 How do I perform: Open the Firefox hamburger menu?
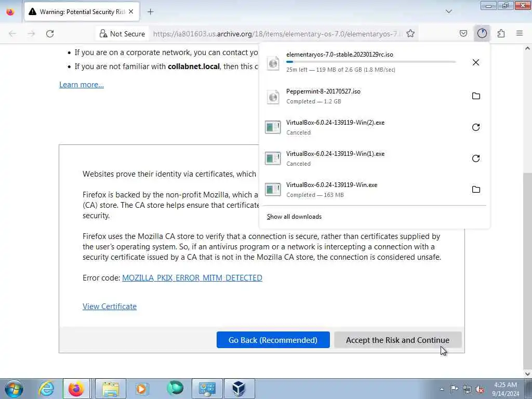(520, 33)
